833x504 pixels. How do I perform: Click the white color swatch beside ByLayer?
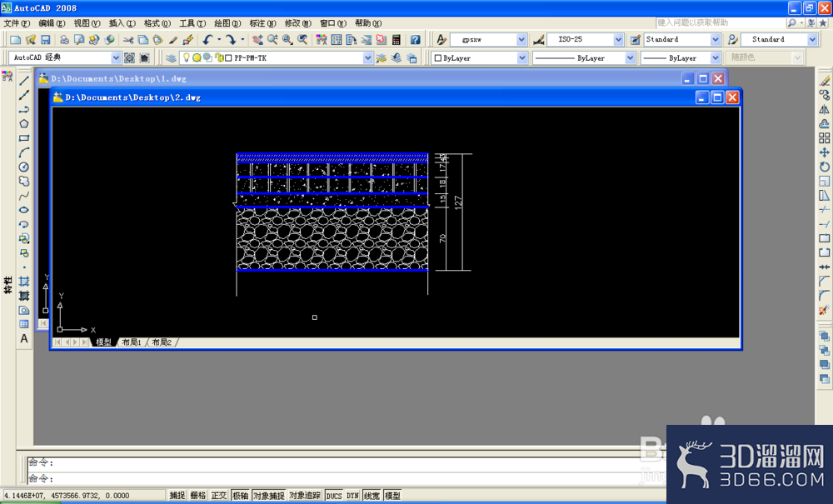coord(438,57)
